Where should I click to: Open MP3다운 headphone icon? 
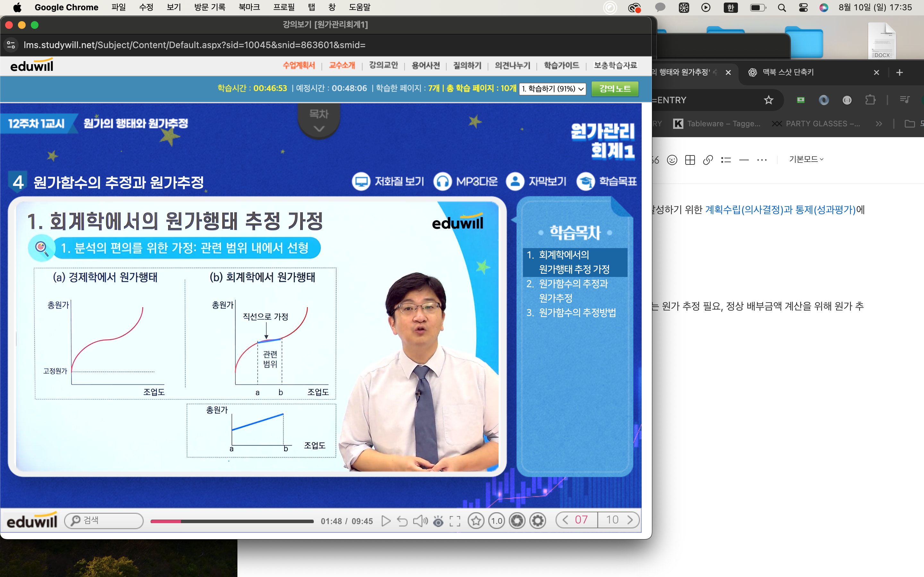click(442, 181)
